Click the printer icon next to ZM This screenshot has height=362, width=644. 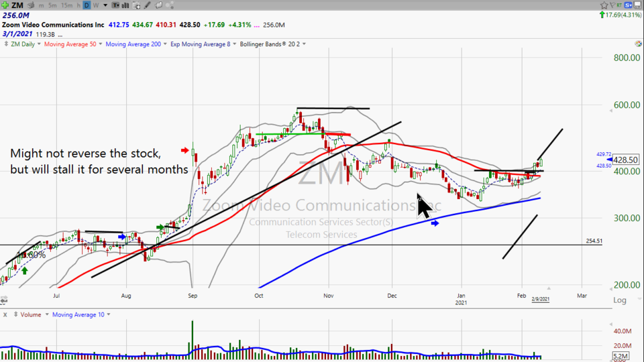point(31,5)
